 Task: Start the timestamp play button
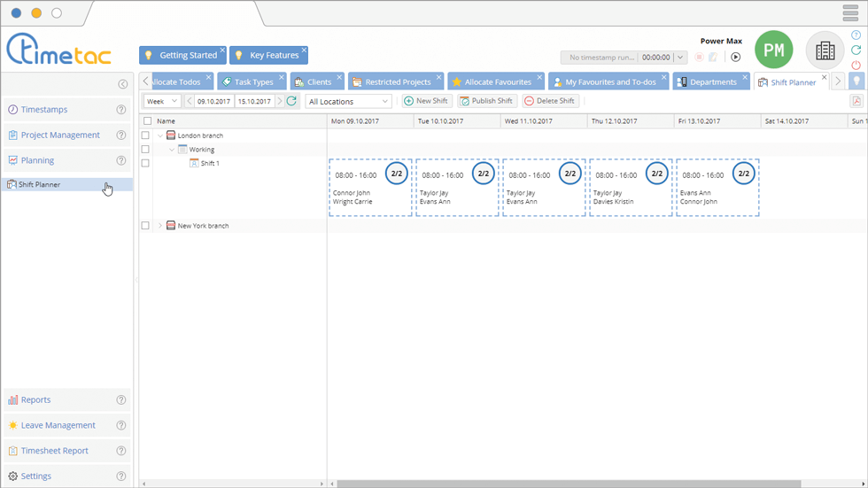coord(736,57)
